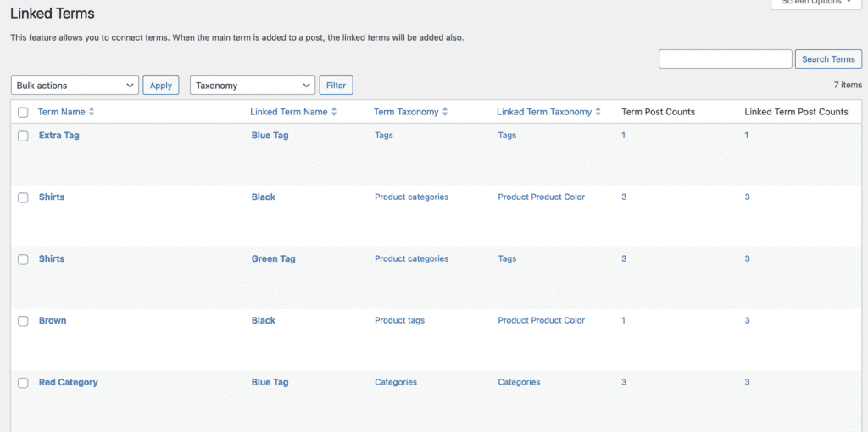Tick checkbox for Shirts–Green Tag row
Screen dimensions: 868x432
coord(23,259)
